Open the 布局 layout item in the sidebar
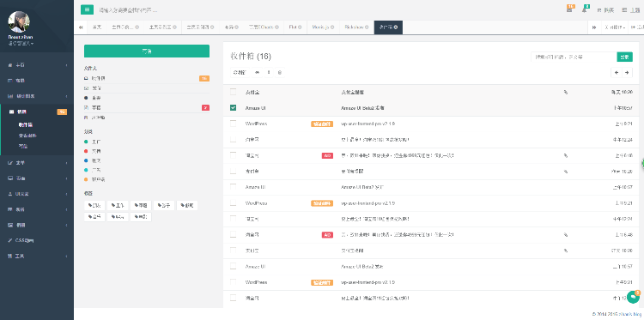The image size is (644, 320). click(37, 81)
